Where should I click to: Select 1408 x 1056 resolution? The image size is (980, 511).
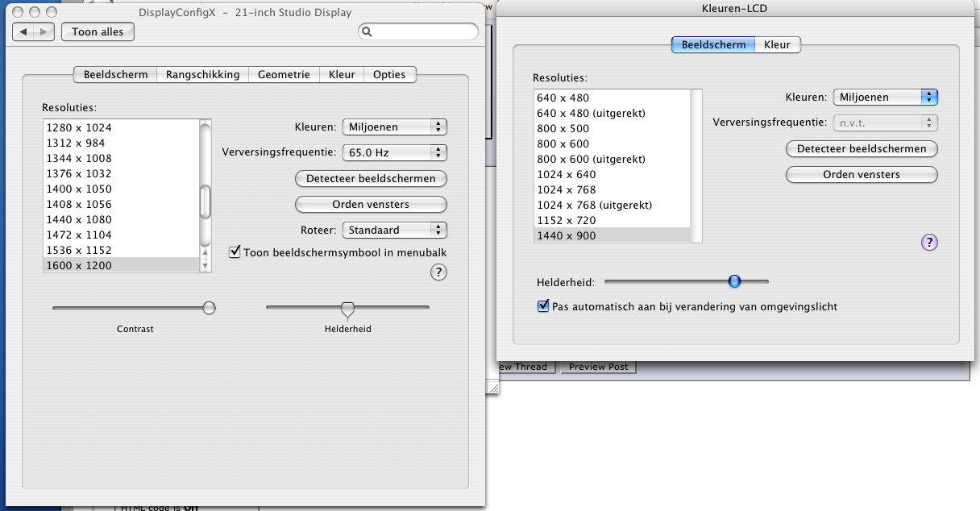pos(121,204)
